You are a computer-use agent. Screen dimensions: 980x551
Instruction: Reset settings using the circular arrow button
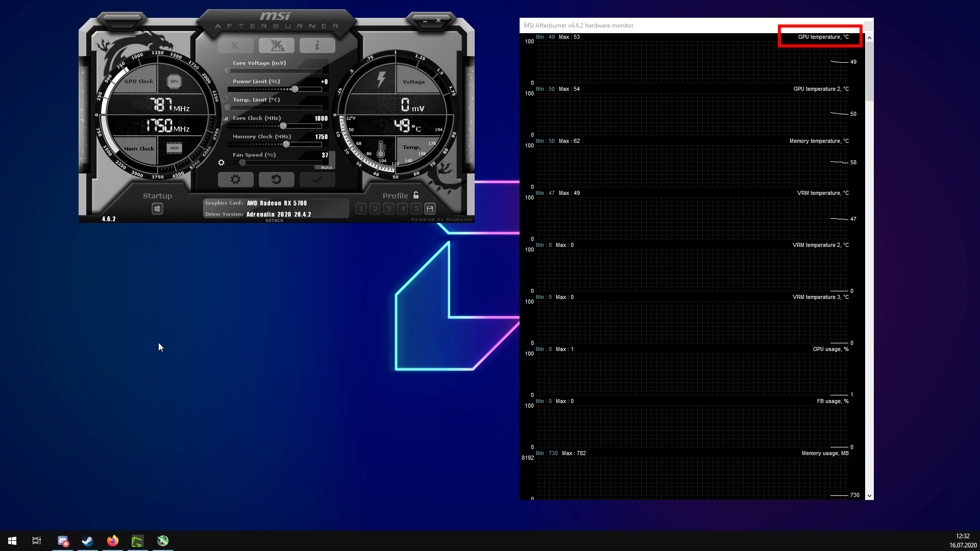pyautogui.click(x=276, y=179)
